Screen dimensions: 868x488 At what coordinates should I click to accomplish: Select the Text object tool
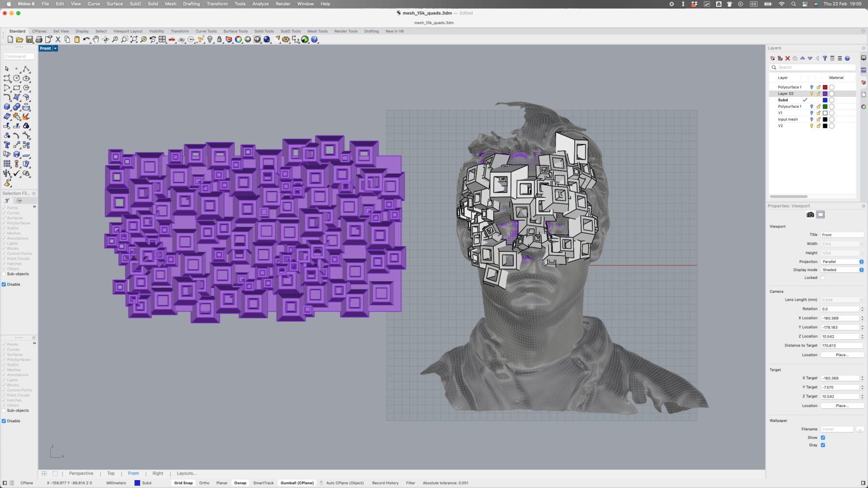pyautogui.click(x=7, y=145)
